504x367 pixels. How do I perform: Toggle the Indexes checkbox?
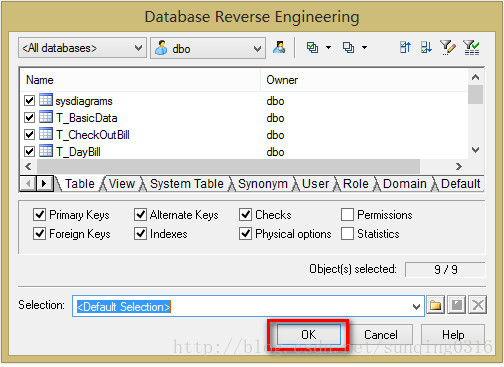click(140, 234)
